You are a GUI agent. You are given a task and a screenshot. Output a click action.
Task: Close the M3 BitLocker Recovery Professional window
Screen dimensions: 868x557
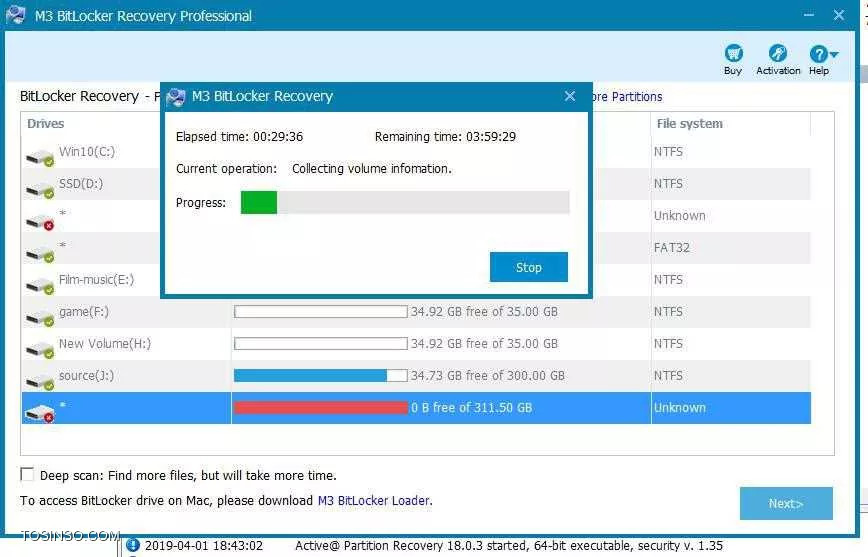click(x=839, y=15)
